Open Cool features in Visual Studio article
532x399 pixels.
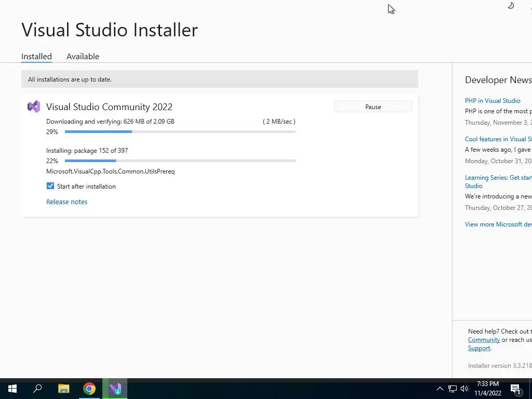tap(498, 139)
